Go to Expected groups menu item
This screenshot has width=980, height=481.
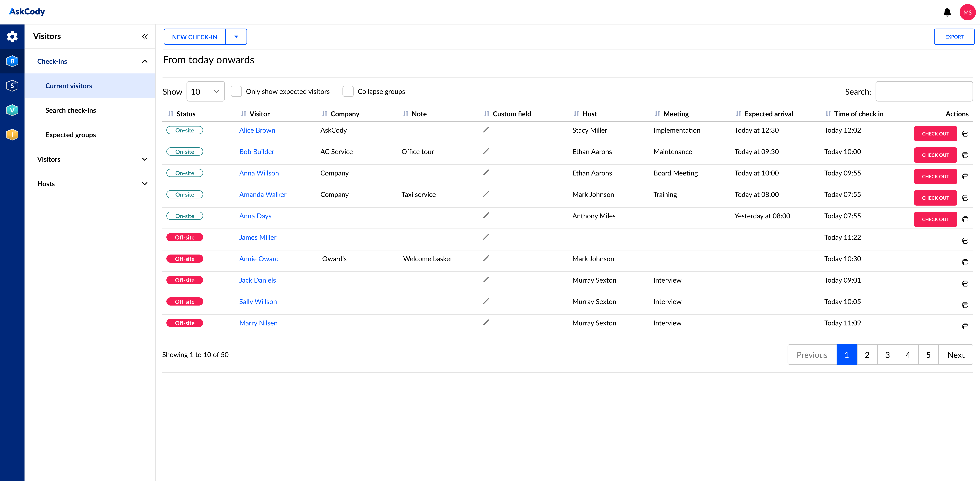[x=71, y=135]
